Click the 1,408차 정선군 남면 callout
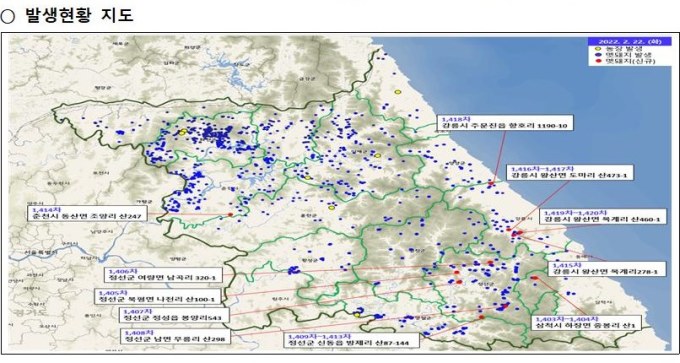This screenshot has height=363, width=680. pyautogui.click(x=176, y=336)
